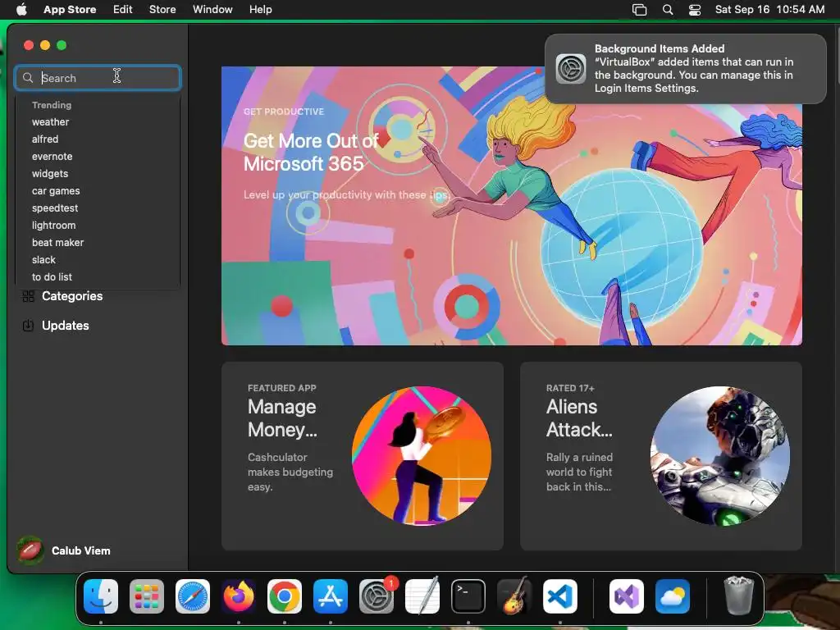Click the notification's System Settings gear icon

tap(571, 69)
